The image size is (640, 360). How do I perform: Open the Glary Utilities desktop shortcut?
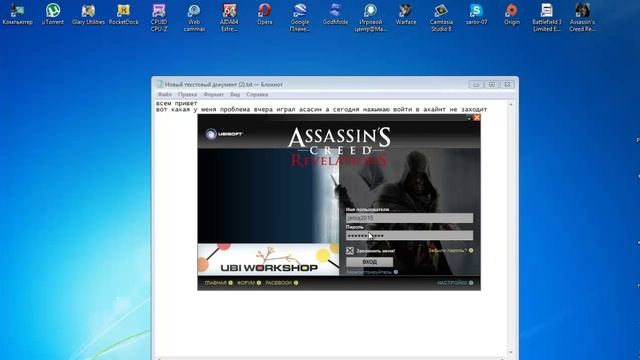[88, 14]
